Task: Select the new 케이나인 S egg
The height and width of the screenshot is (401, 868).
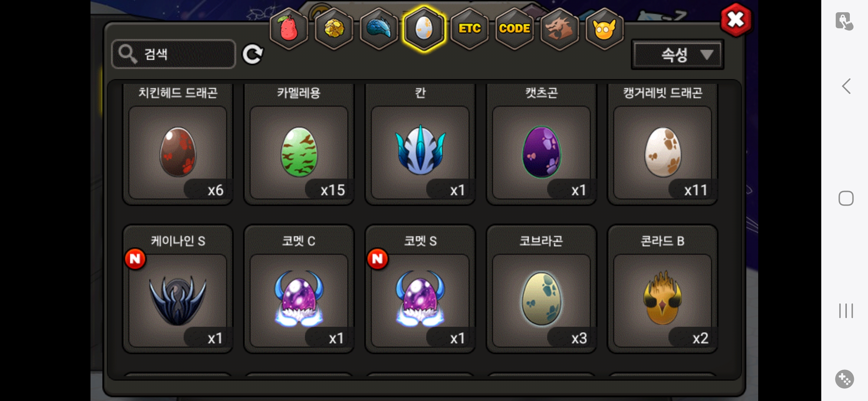Action: click(178, 289)
